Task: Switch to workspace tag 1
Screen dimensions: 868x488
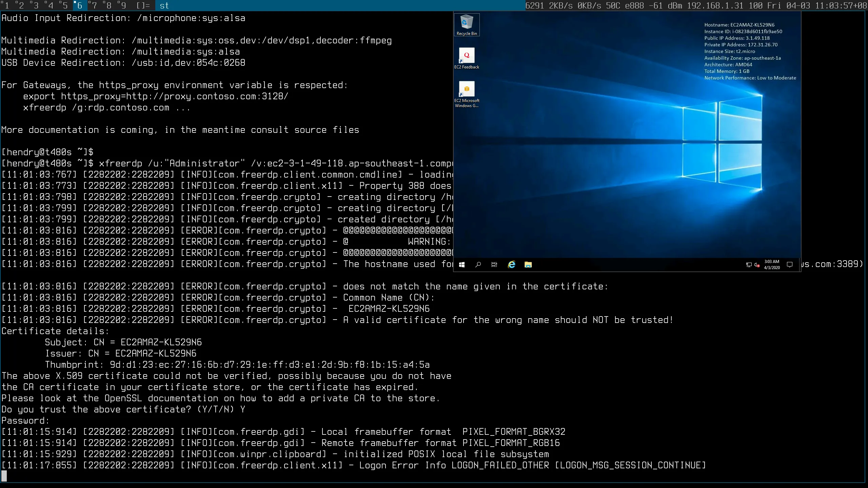Action: (x=6, y=5)
